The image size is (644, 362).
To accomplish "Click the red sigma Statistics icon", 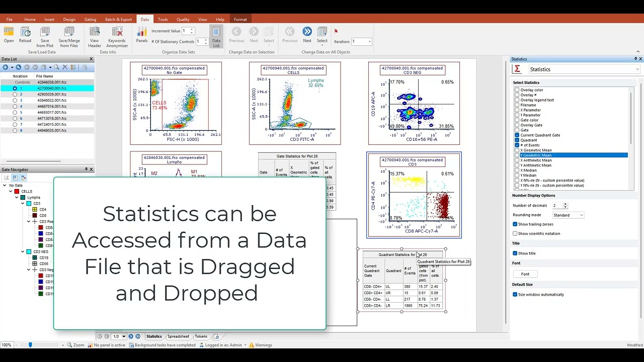I will tap(517, 69).
